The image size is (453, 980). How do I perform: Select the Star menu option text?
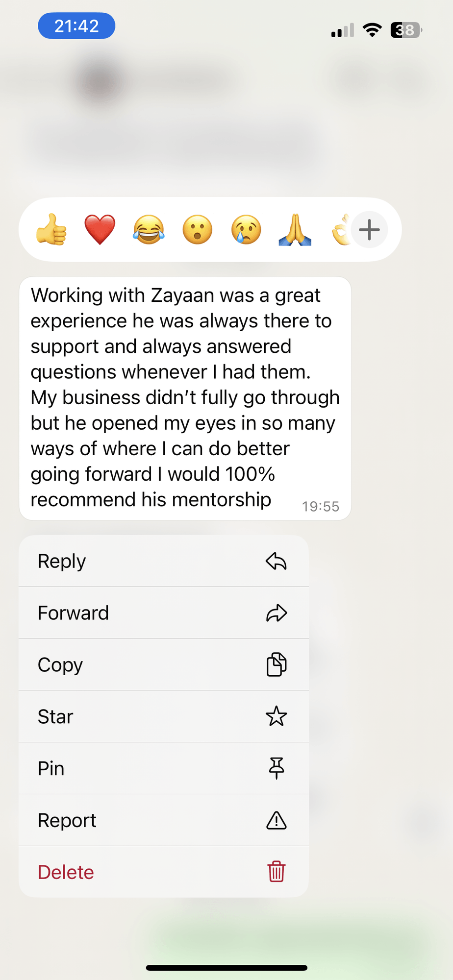coord(55,717)
